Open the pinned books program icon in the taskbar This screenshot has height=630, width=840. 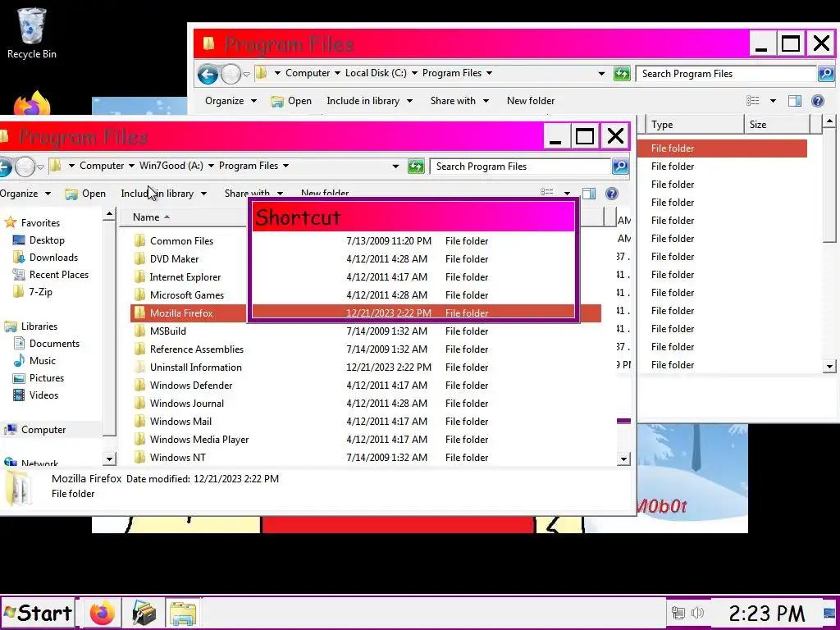click(x=144, y=613)
